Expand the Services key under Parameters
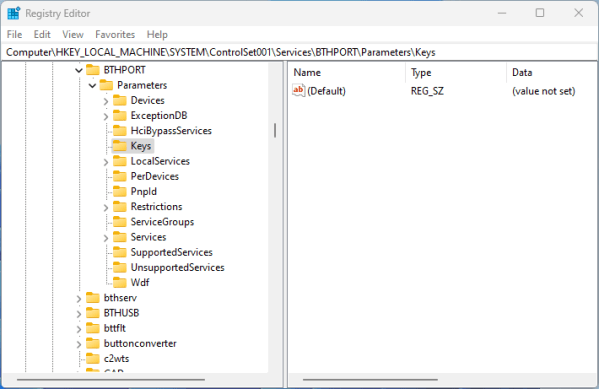Screen dimensions: 599x389 106,238
